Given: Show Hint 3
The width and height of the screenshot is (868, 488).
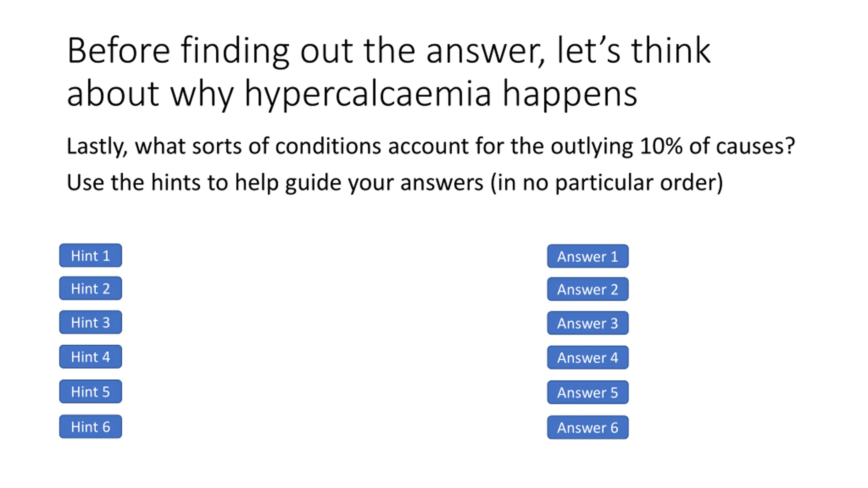Looking at the screenshot, I should (91, 322).
